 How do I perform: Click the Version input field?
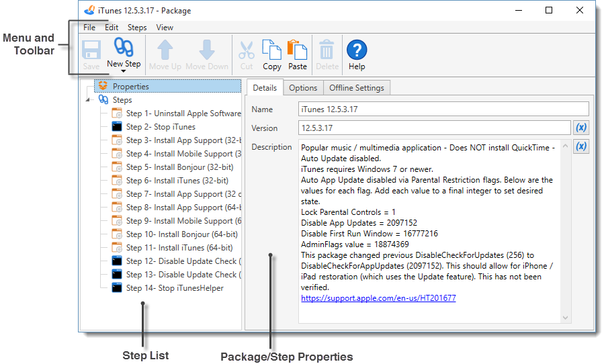coord(435,128)
